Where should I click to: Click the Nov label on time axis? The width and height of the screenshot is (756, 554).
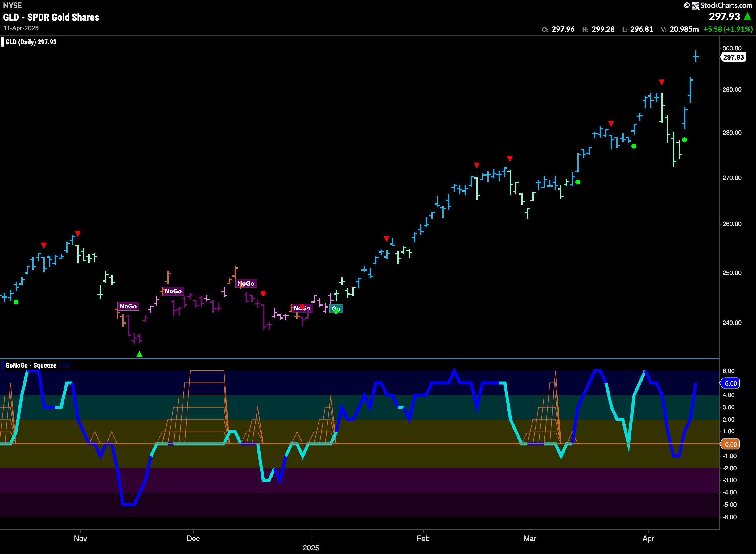click(x=80, y=539)
